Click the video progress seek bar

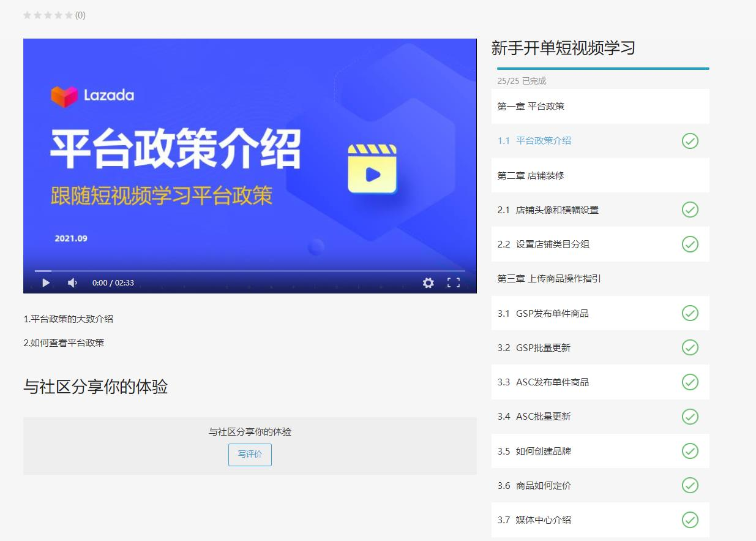coord(250,270)
